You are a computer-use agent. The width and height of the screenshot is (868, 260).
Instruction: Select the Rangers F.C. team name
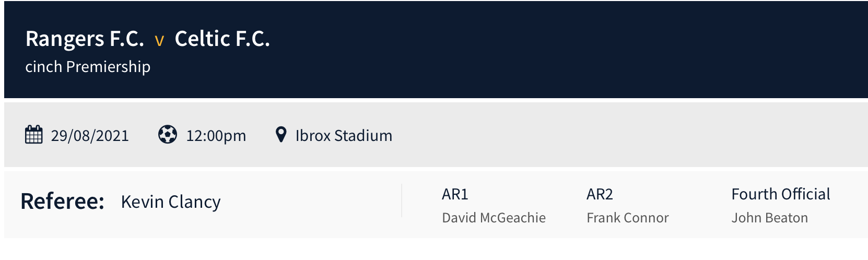[85, 39]
